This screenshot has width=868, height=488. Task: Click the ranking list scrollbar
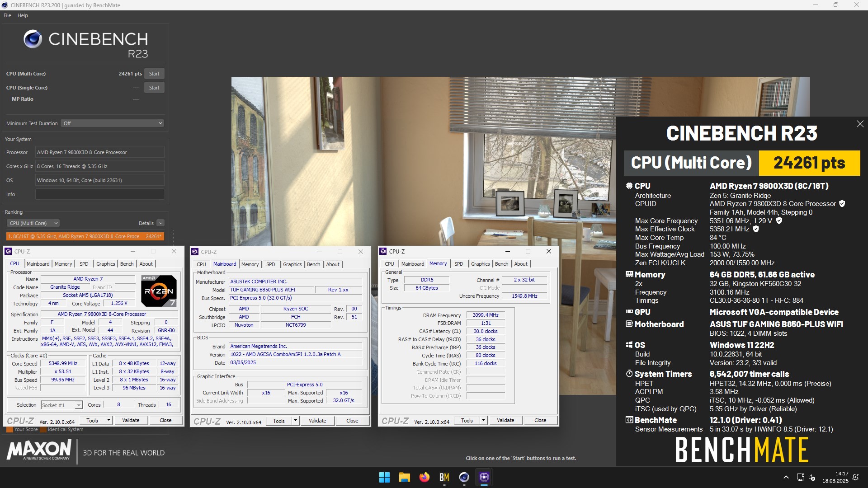coord(172,237)
